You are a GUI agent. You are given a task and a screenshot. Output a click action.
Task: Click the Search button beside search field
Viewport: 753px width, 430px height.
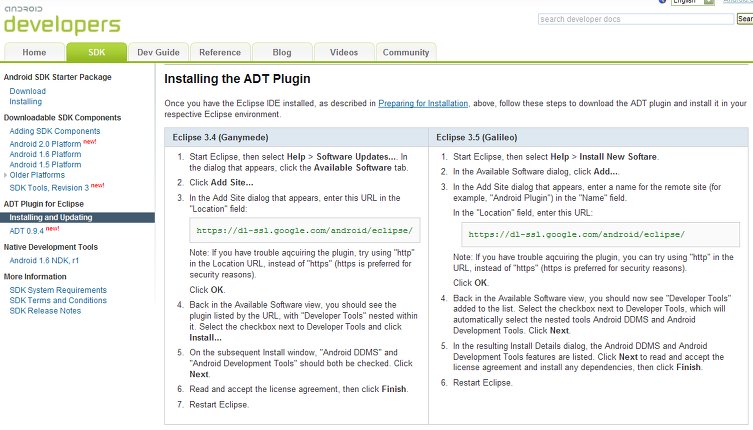745,19
